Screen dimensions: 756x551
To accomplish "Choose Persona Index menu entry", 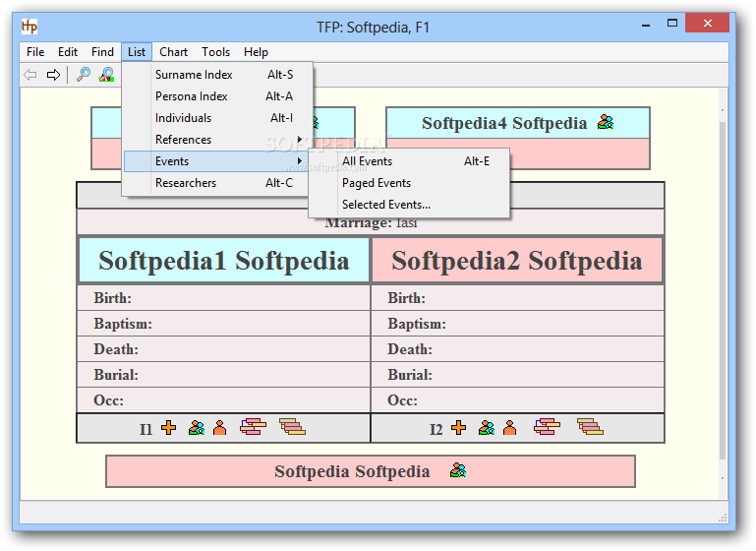I will coord(218,96).
